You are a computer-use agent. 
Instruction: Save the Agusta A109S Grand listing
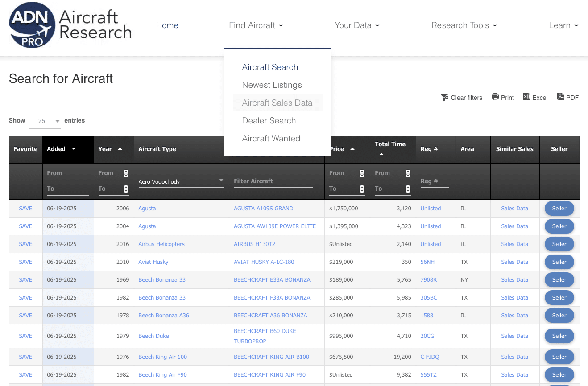[x=25, y=209]
